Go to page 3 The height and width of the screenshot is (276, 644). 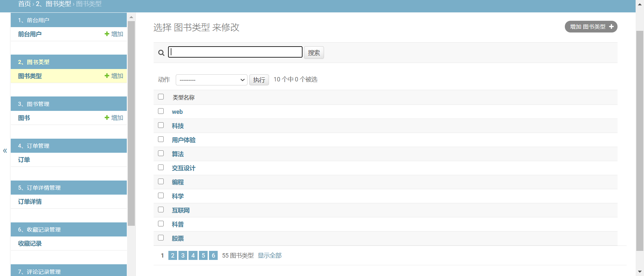click(183, 256)
